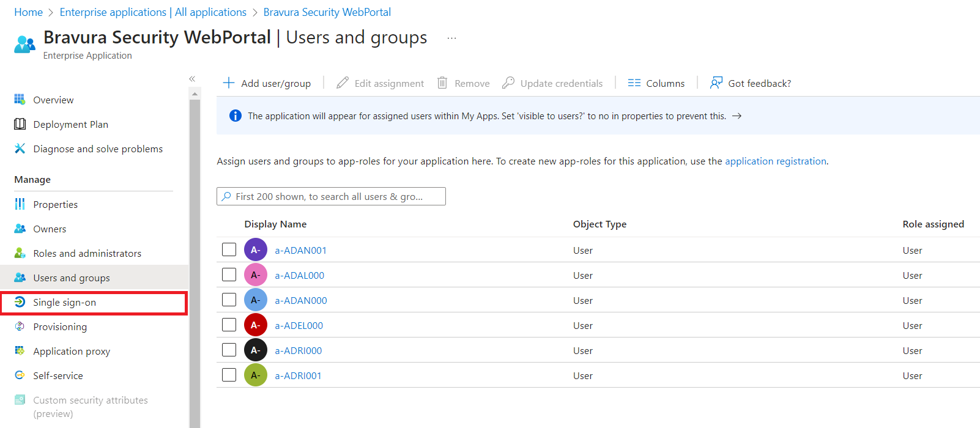Viewport: 980px width, 428px height.
Task: Click Add user/group button
Action: coord(267,83)
